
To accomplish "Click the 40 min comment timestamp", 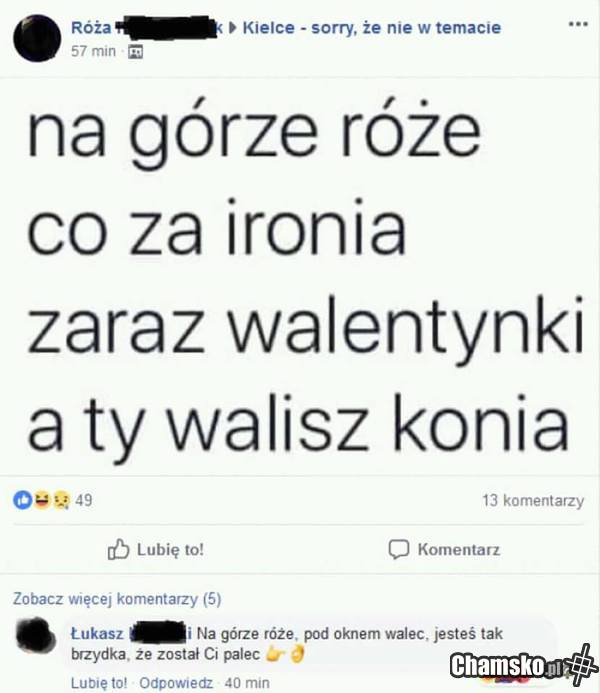I will tap(247, 683).
